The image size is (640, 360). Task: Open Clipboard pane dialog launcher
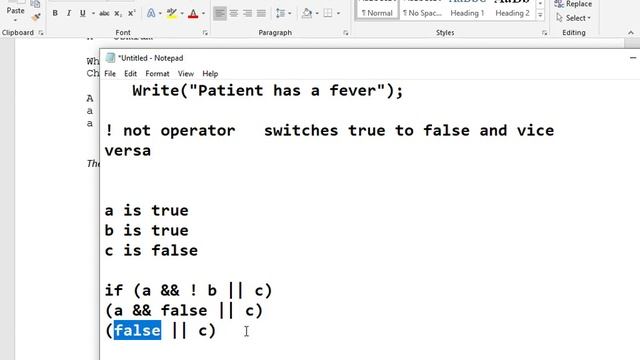pyautogui.click(x=41, y=33)
